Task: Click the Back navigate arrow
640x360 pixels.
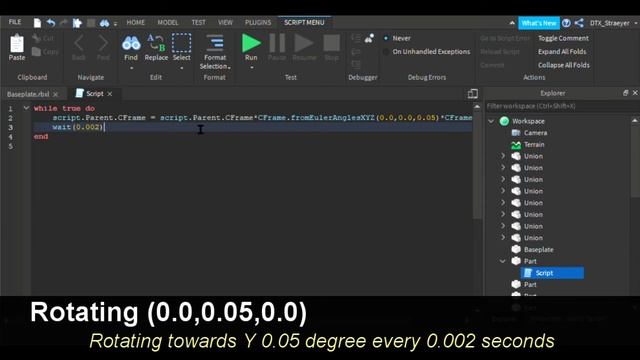Action: [x=79, y=43]
